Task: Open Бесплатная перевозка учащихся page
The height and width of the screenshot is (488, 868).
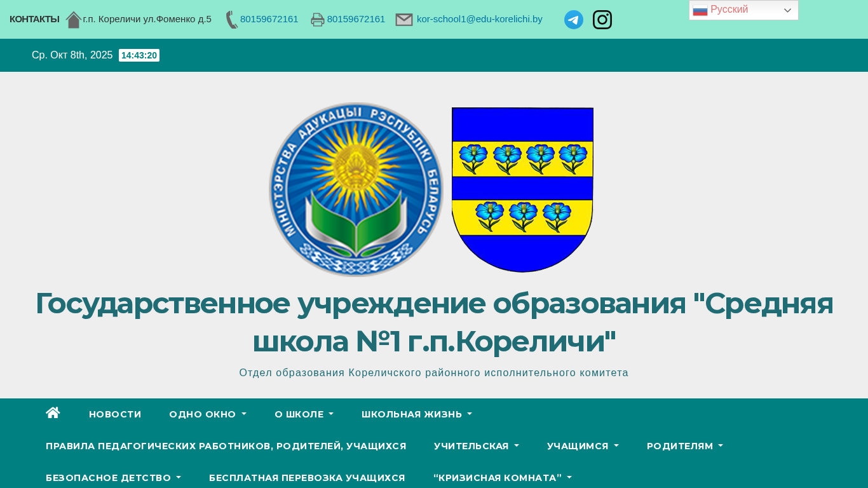Action: [x=307, y=478]
